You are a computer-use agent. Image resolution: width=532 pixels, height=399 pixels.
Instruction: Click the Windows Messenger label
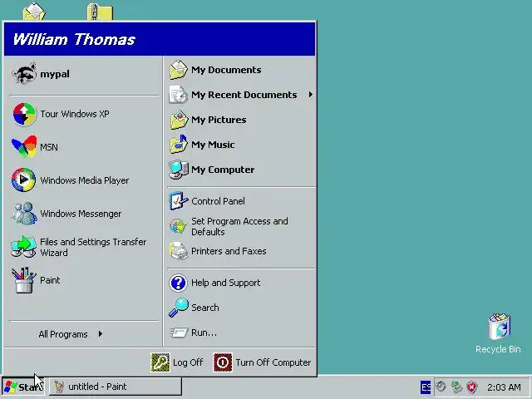(81, 214)
